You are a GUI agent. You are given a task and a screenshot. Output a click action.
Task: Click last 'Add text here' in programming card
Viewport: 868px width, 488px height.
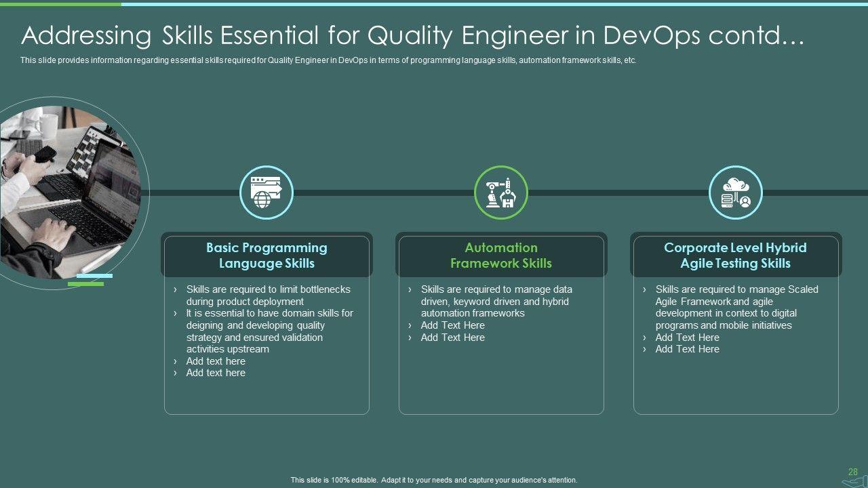click(216, 373)
